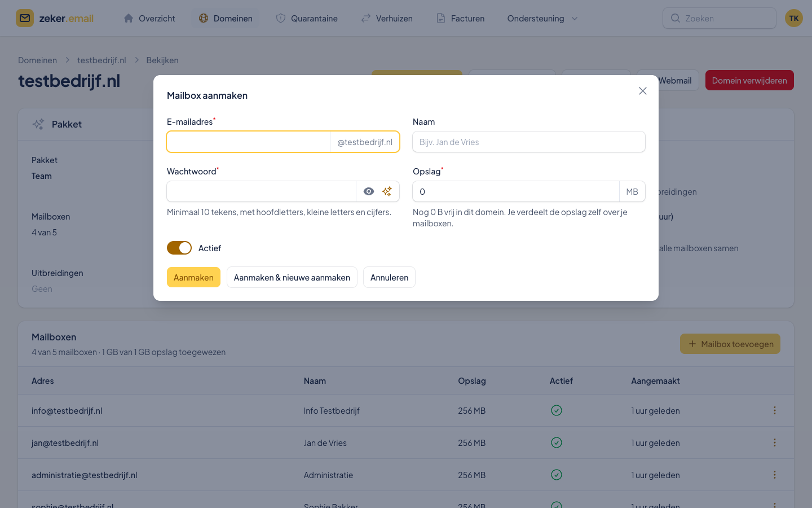Generate a password with the sparkle icon
Image resolution: width=812 pixels, height=508 pixels.
[387, 191]
